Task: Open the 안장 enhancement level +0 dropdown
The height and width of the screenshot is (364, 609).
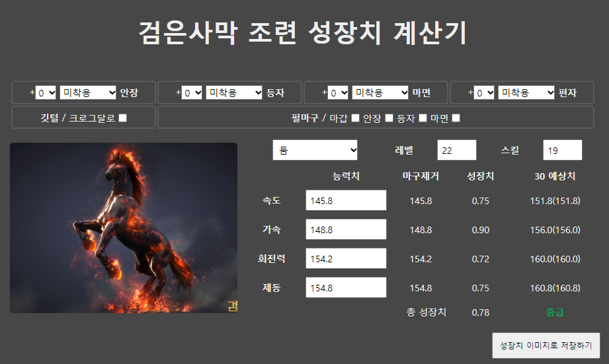Action: (x=46, y=93)
